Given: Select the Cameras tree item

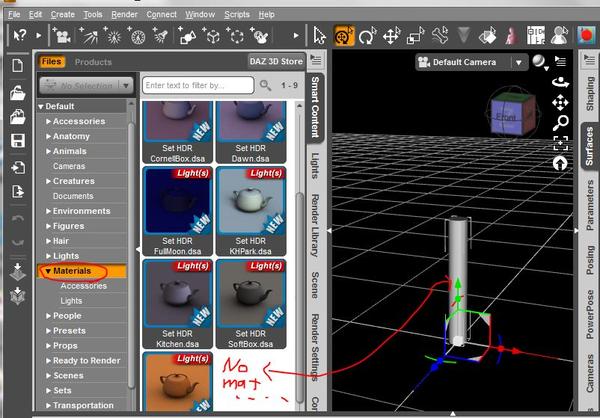Looking at the screenshot, I should 69,166.
